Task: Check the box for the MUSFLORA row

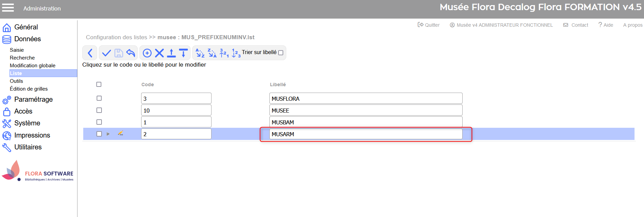Action: [x=99, y=98]
